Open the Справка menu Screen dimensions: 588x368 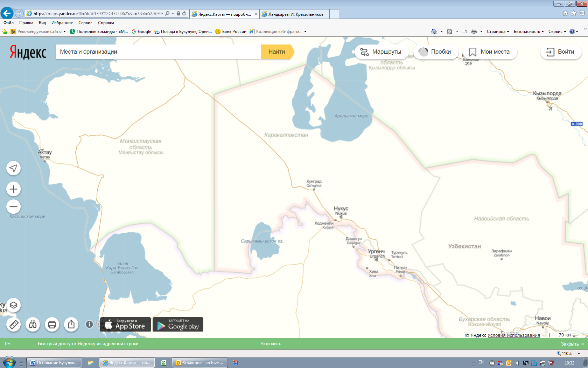pyautogui.click(x=106, y=23)
